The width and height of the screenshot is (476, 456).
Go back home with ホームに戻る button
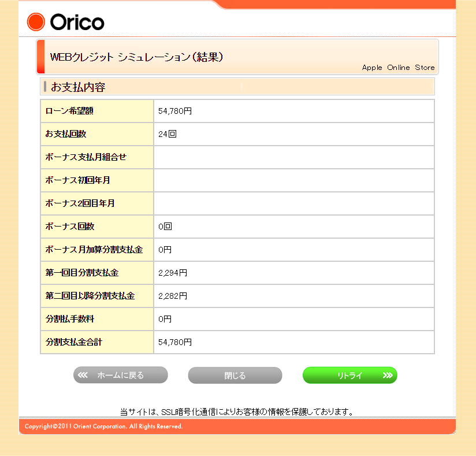tap(121, 375)
